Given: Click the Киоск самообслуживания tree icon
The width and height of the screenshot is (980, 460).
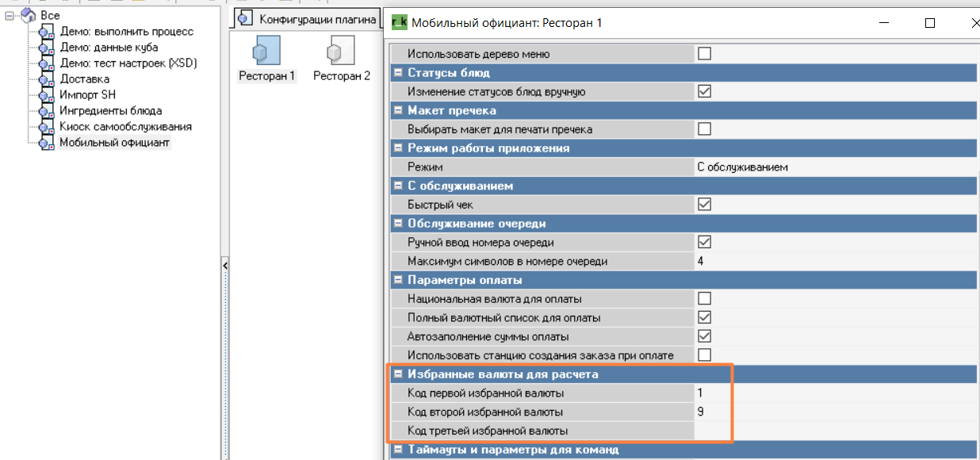Looking at the screenshot, I should (46, 127).
